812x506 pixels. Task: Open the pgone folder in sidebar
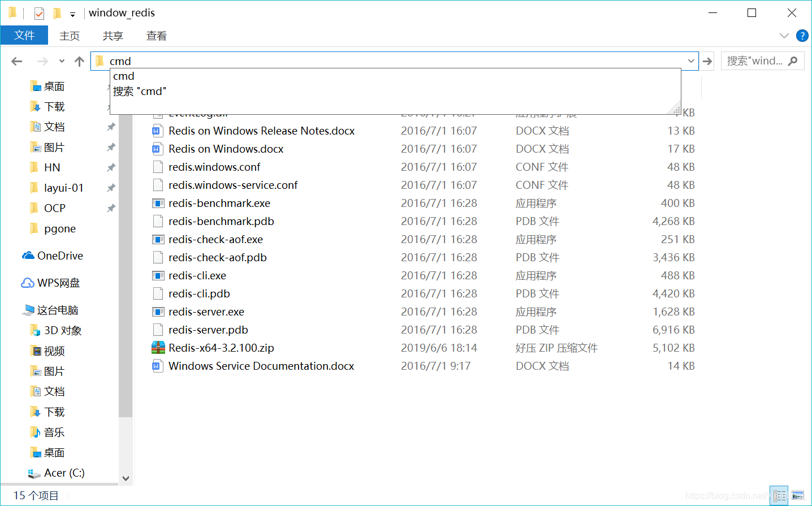pyautogui.click(x=60, y=229)
